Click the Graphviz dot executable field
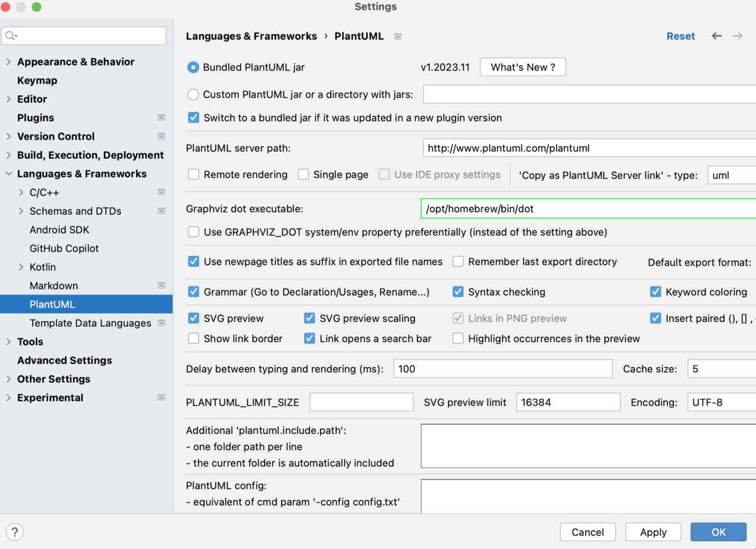 [x=588, y=208]
